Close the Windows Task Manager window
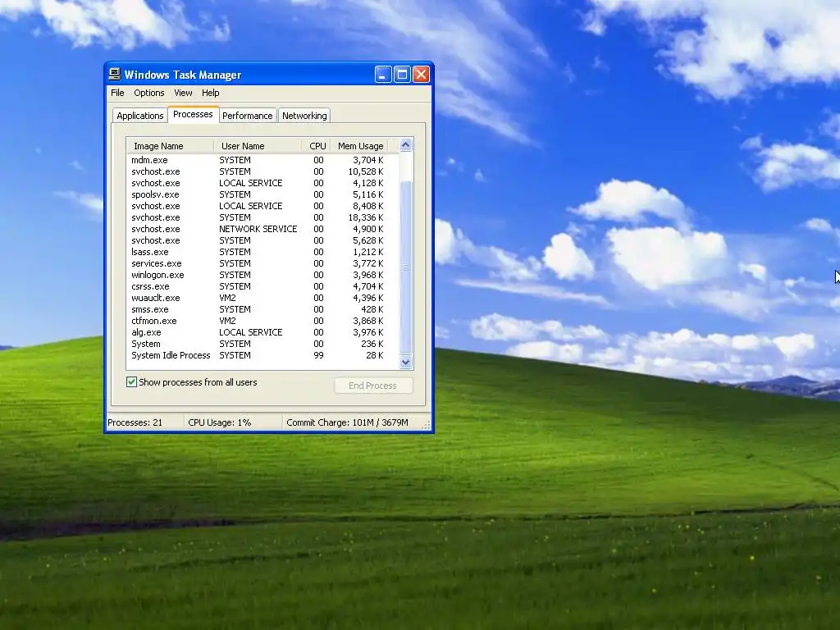Screen dimensions: 840x630 pos(421,75)
